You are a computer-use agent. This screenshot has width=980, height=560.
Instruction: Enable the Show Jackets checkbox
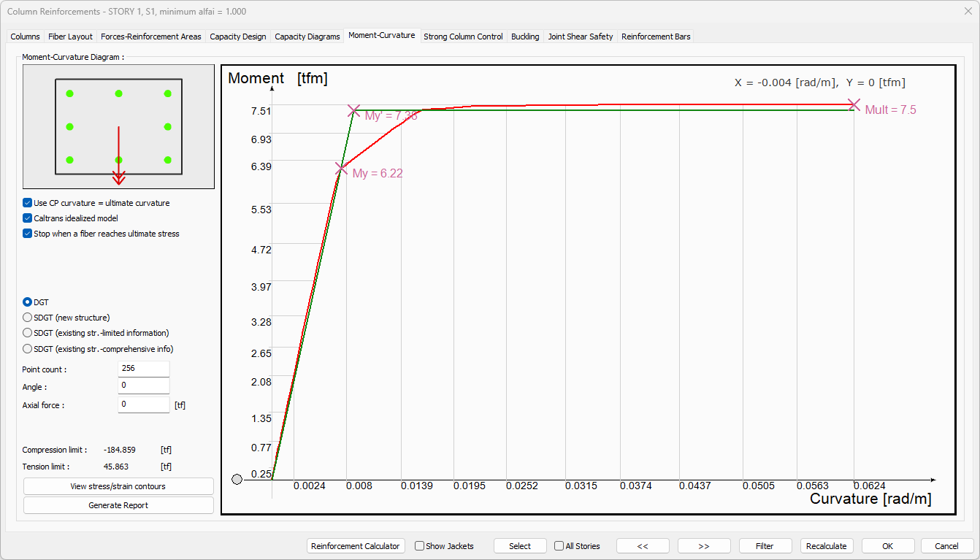(x=420, y=546)
